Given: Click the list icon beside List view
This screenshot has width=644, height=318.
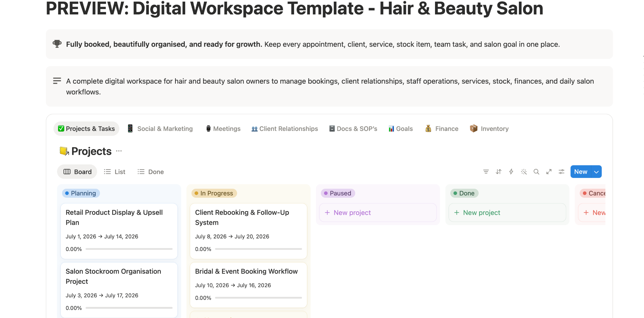Looking at the screenshot, I should (x=107, y=172).
